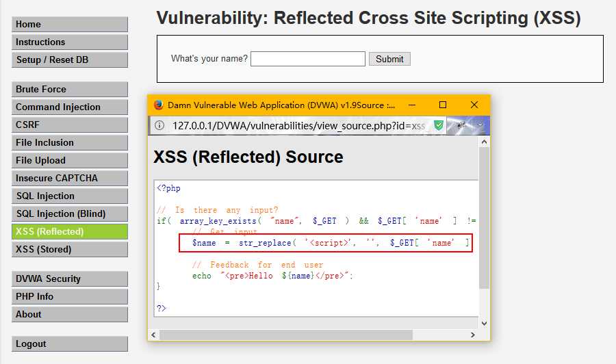This screenshot has height=364, width=616.
Task: Click the site info icon in address bar
Action: (x=159, y=125)
